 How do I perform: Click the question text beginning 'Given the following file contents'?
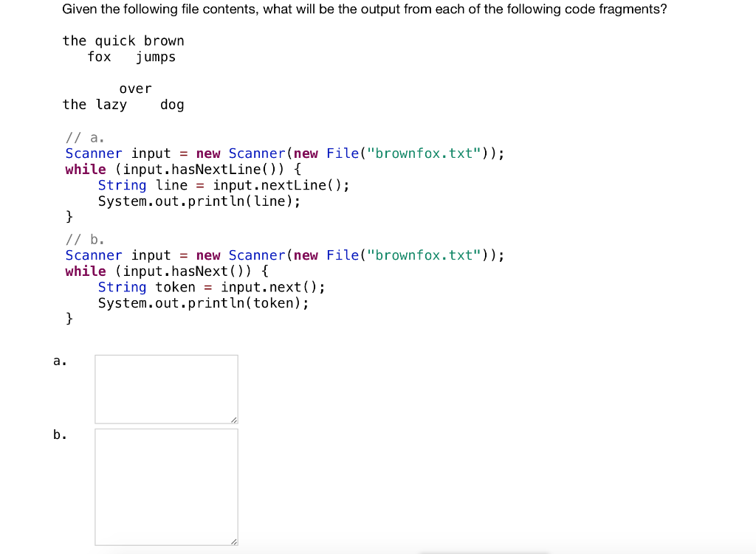pos(365,9)
